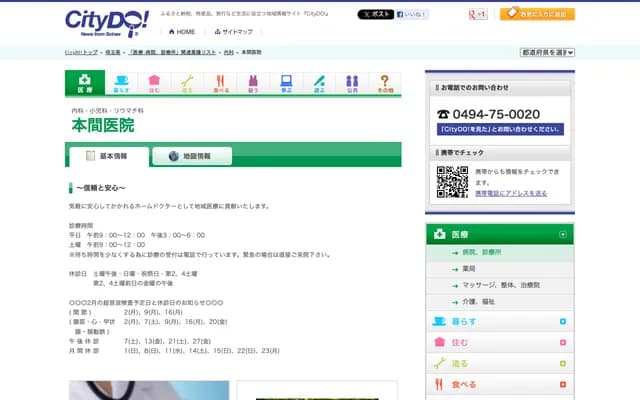Viewport: 640px width, 400px height.
Task: Click the HOME link in header
Action: point(181,32)
